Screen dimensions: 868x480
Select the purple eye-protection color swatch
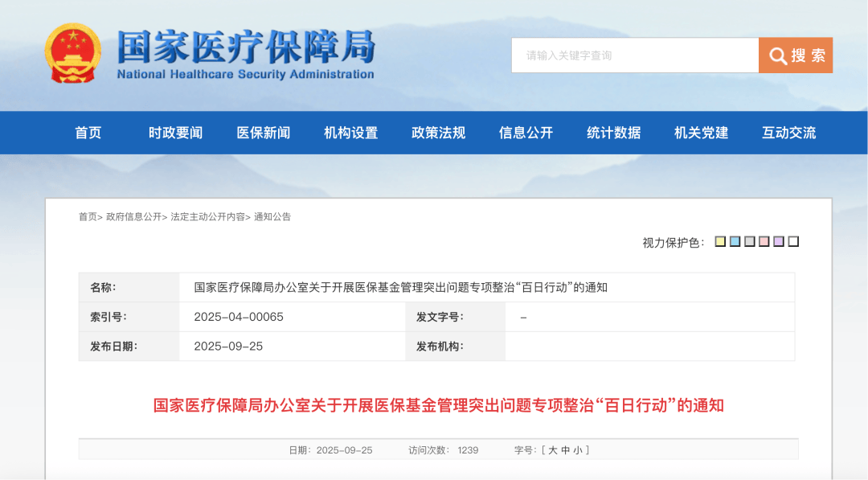point(779,241)
